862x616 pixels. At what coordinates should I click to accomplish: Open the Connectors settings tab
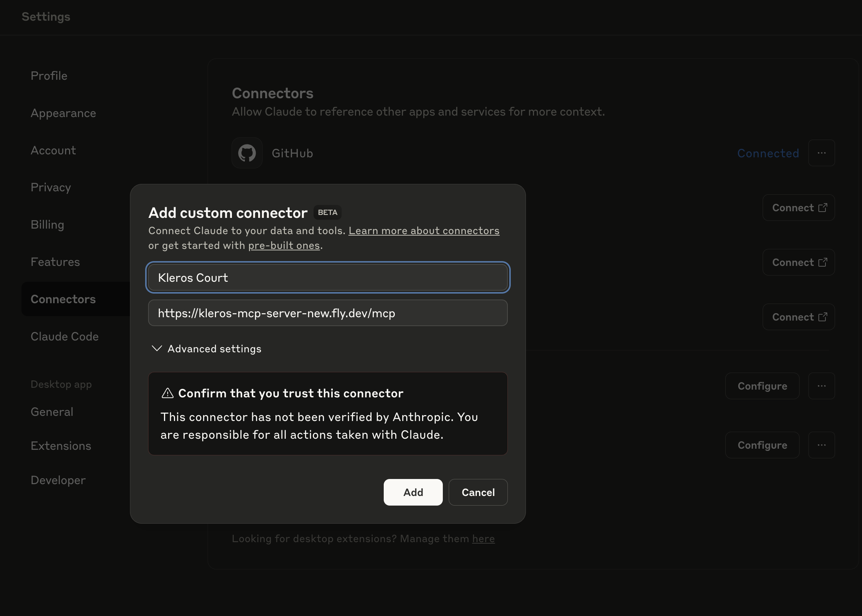click(63, 299)
